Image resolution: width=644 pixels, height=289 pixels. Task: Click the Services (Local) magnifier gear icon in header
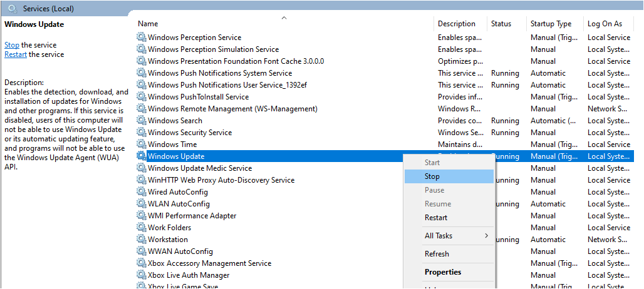point(13,8)
